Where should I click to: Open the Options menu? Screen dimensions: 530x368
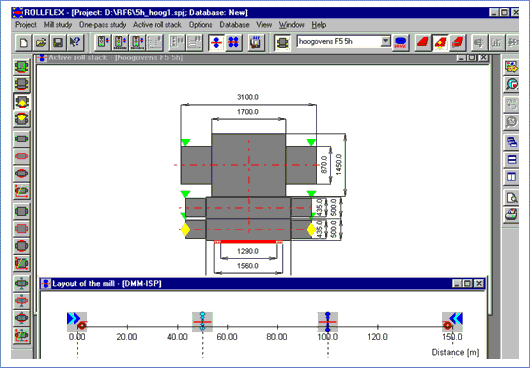click(x=200, y=25)
